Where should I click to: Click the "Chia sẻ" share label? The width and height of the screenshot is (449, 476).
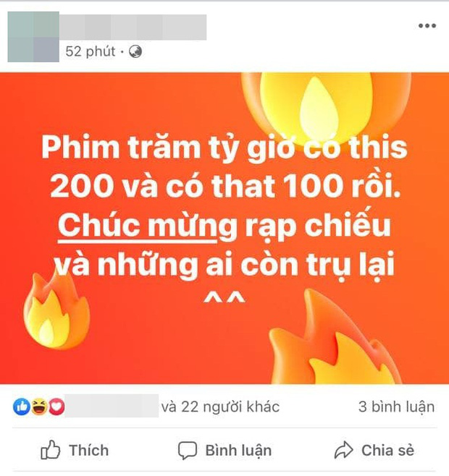pos(387,450)
